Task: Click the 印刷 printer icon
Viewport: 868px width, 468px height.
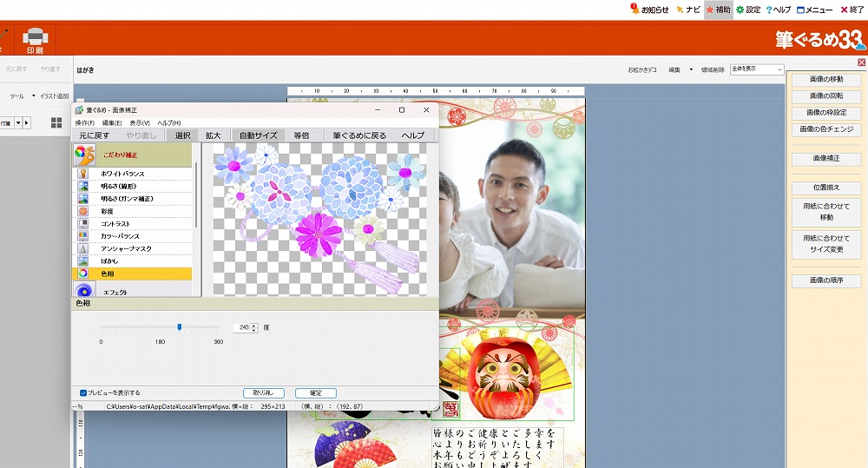Action: coord(35,37)
